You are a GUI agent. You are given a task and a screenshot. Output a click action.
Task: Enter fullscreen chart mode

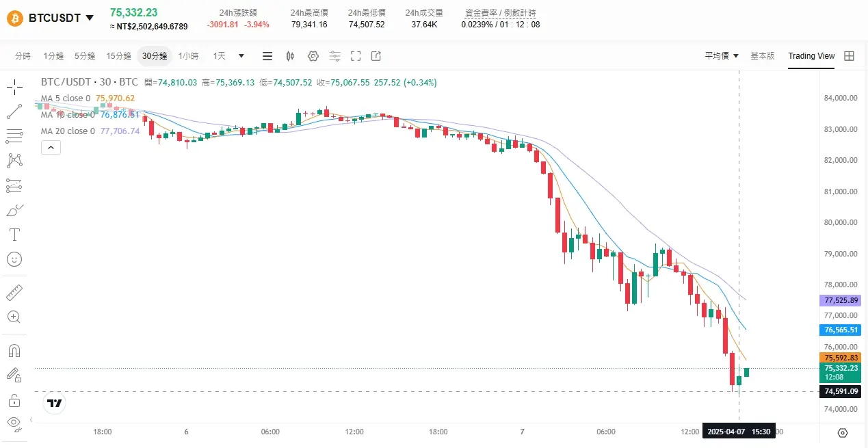356,55
